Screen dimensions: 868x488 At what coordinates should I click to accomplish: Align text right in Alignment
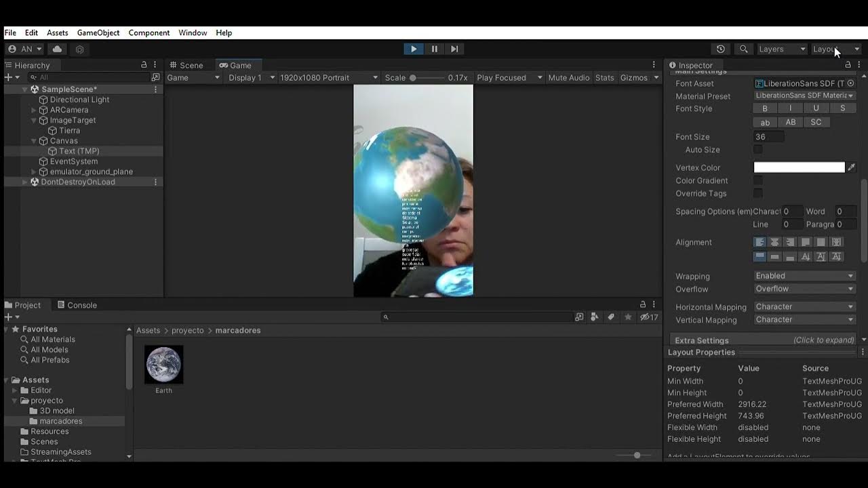pyautogui.click(x=790, y=242)
